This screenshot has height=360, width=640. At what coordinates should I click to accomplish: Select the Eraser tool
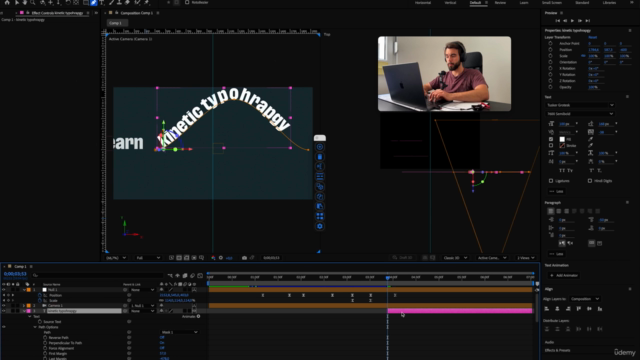point(127,2)
